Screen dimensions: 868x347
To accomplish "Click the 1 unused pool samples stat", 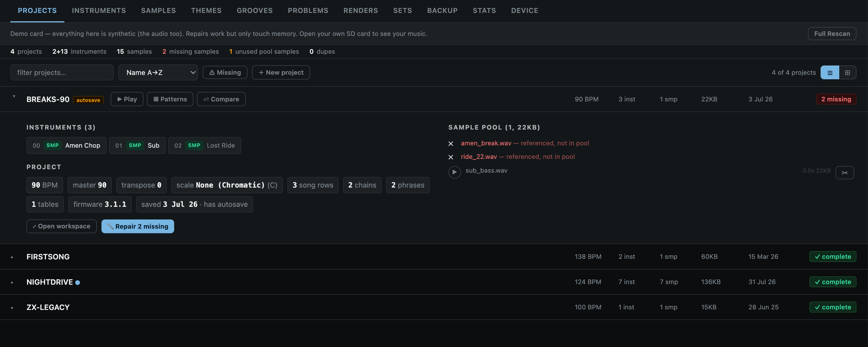I will tap(264, 51).
